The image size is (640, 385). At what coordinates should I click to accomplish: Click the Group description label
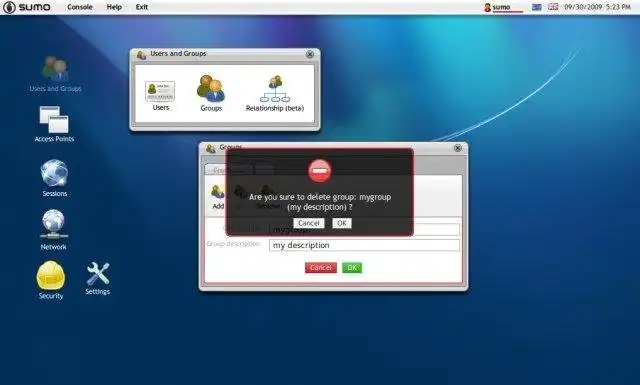[x=233, y=244]
